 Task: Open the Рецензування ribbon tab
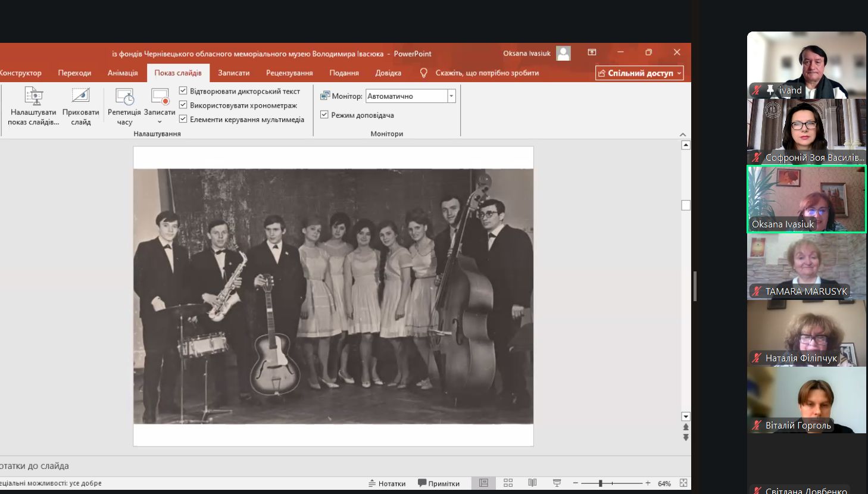(289, 73)
